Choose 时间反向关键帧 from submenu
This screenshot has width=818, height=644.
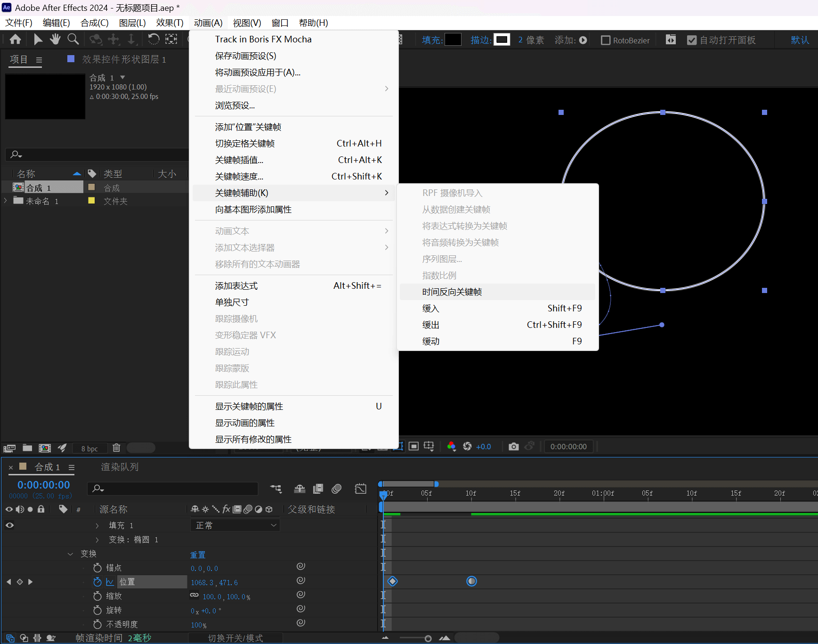497,292
